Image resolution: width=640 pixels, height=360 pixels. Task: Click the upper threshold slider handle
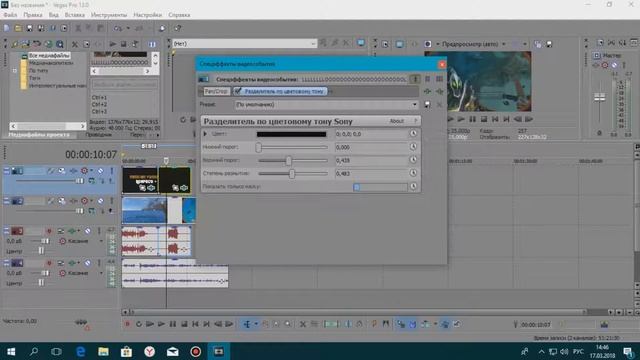click(x=289, y=160)
